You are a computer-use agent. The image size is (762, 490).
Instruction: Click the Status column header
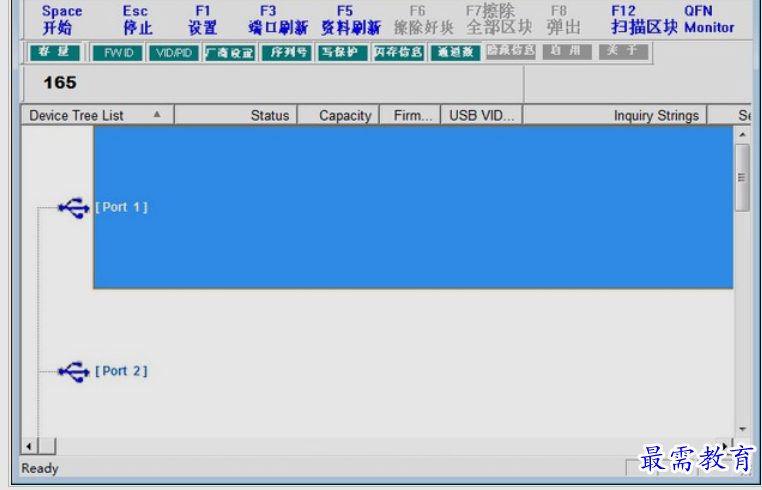tap(236, 115)
